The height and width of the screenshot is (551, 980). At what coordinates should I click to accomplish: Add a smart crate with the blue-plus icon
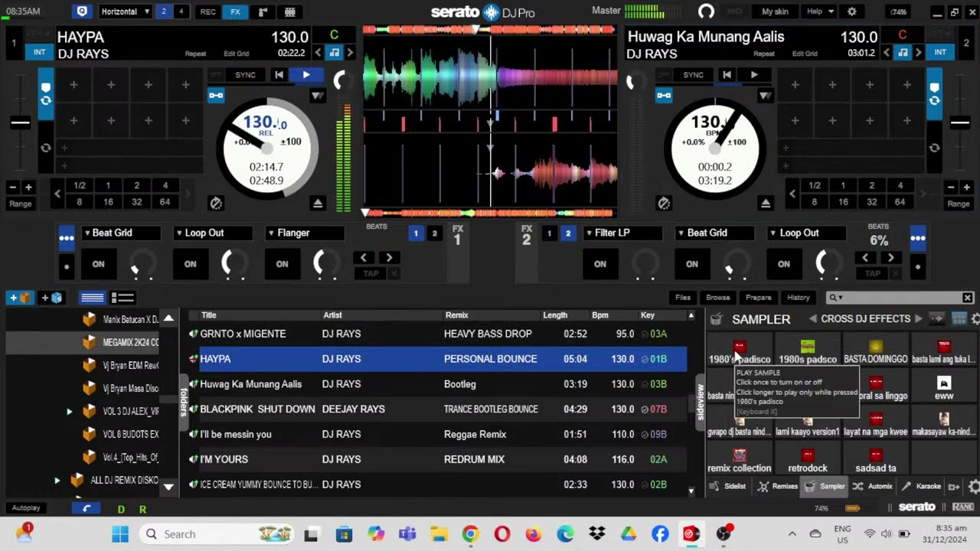click(52, 298)
